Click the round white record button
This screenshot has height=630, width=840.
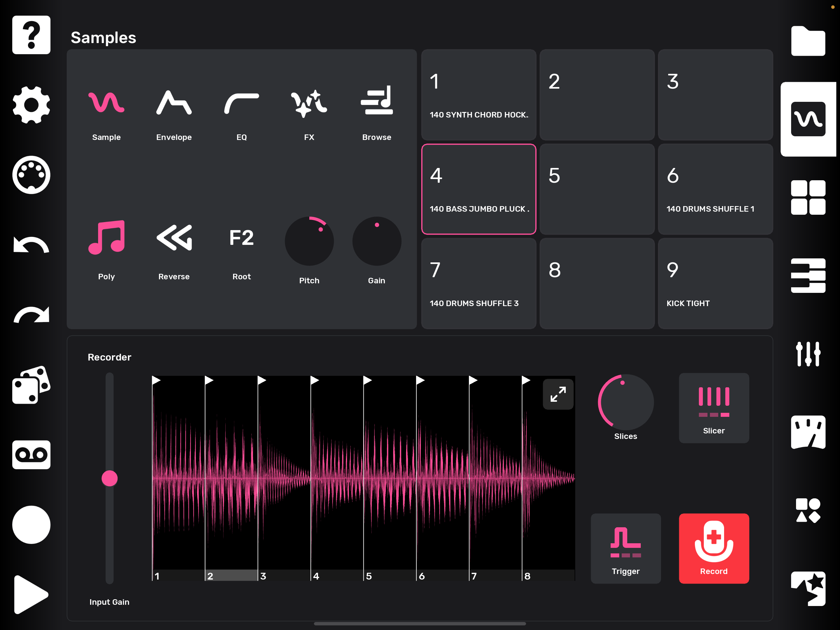point(31,525)
